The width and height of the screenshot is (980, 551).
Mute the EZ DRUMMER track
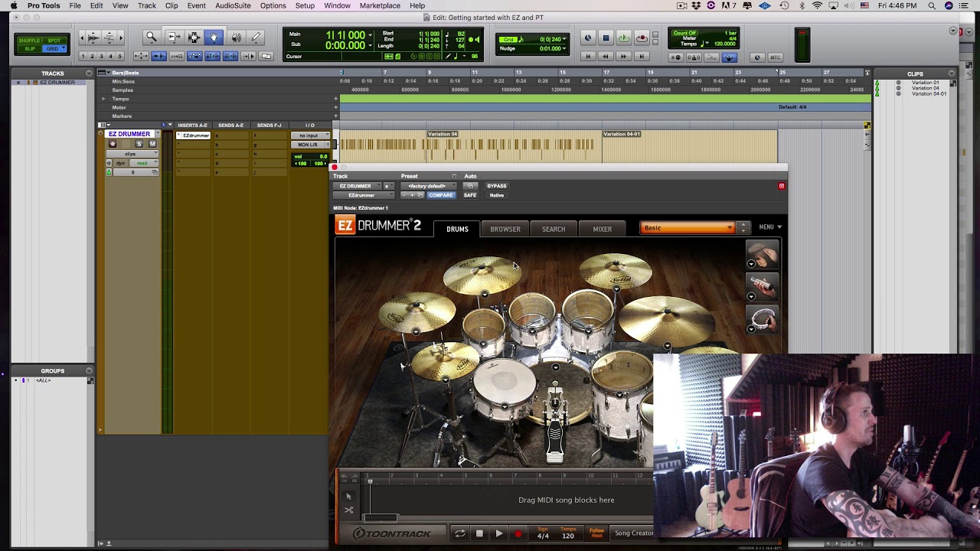point(152,144)
